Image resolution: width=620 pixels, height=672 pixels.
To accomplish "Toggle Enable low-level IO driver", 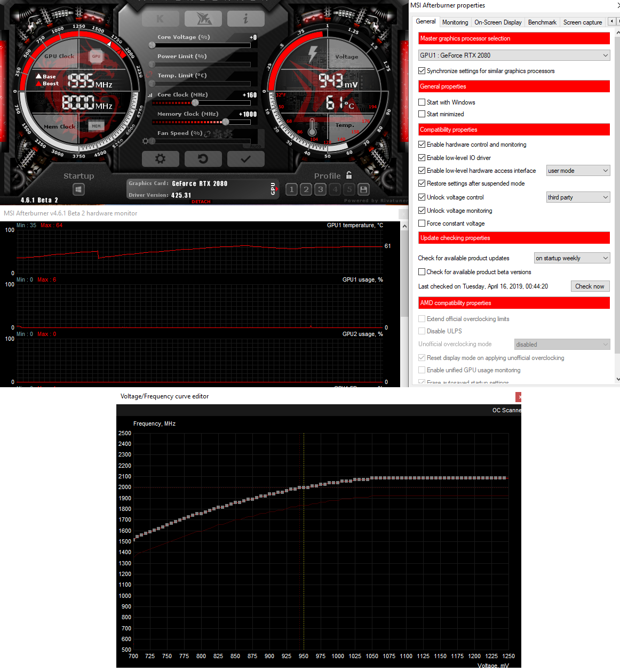I will [422, 158].
